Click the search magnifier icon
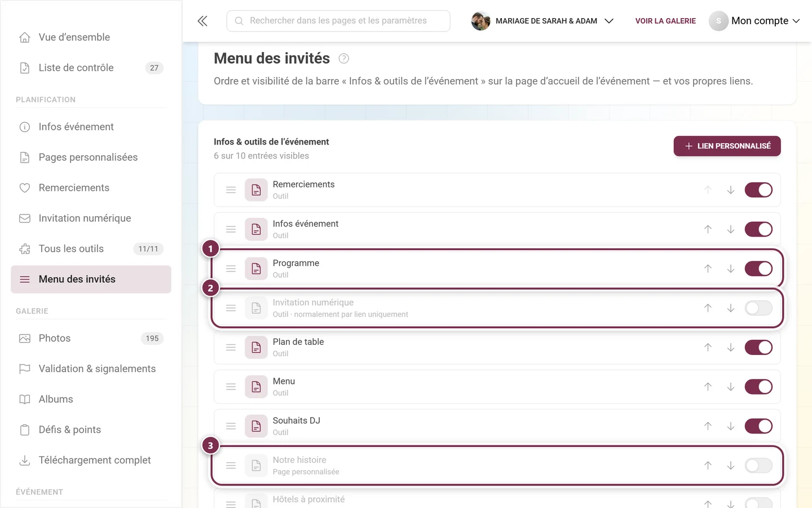Viewport: 812px width, 508px height. click(x=239, y=21)
